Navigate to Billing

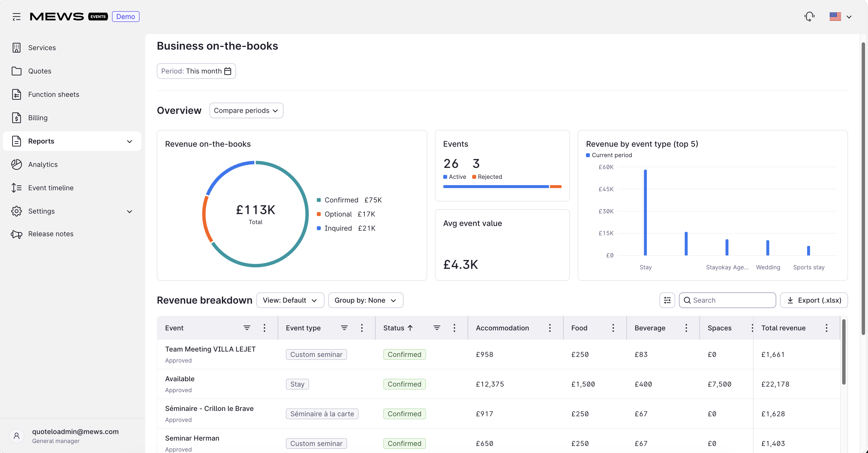(x=72, y=118)
